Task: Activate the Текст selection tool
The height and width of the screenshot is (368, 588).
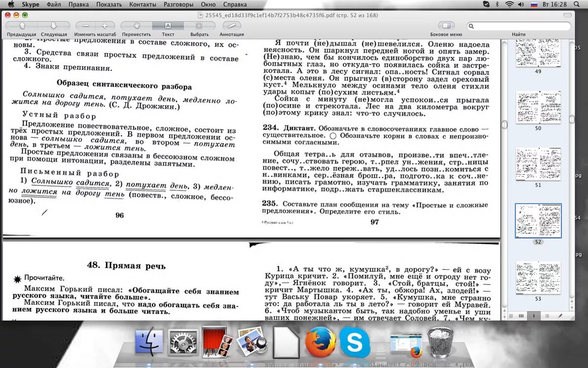Action: (x=168, y=26)
